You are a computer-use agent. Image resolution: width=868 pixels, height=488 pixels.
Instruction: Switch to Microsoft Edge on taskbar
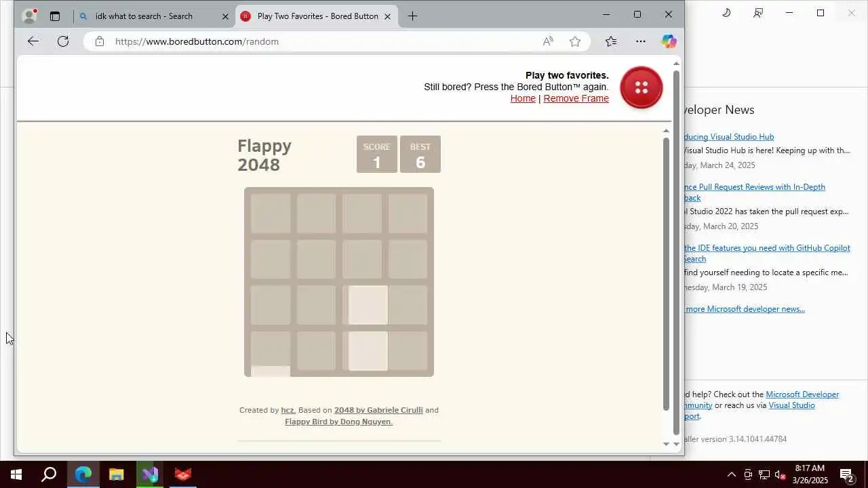coord(83,474)
